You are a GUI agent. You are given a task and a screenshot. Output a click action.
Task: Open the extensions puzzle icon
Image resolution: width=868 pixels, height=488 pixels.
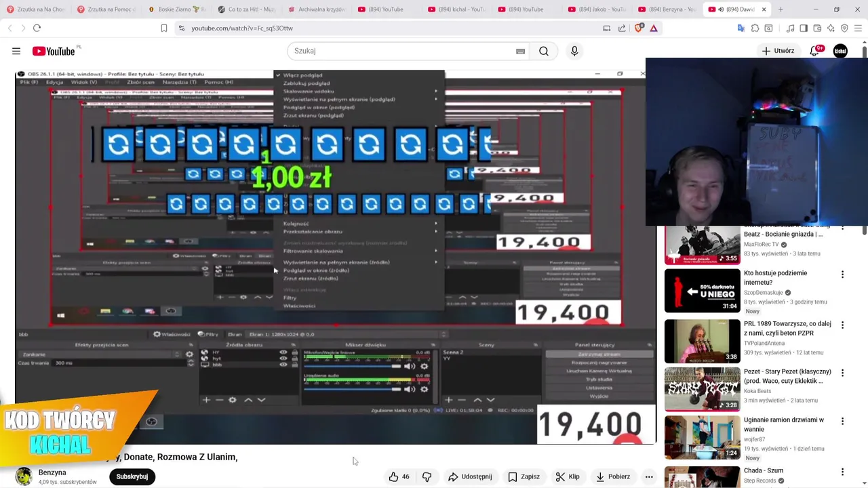[x=755, y=28]
